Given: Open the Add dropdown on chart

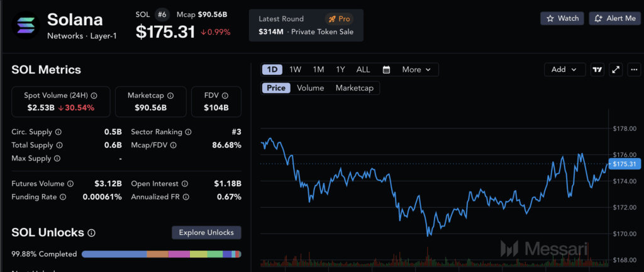Looking at the screenshot, I should (x=565, y=69).
